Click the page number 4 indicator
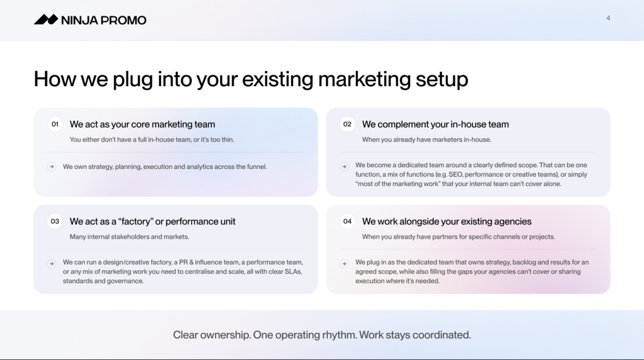Screen dimensions: 644x360 pyautogui.click(x=608, y=18)
